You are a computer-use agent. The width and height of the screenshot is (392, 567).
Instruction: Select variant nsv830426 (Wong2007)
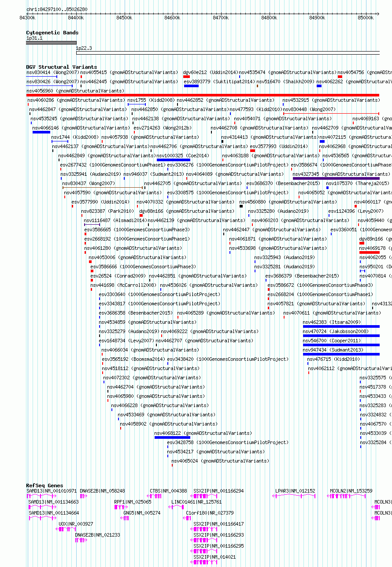[52, 82]
